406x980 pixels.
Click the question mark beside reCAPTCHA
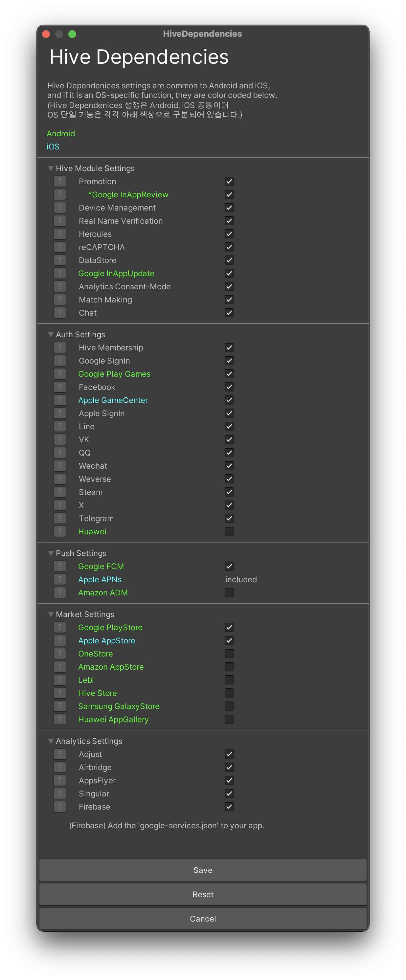(x=60, y=247)
